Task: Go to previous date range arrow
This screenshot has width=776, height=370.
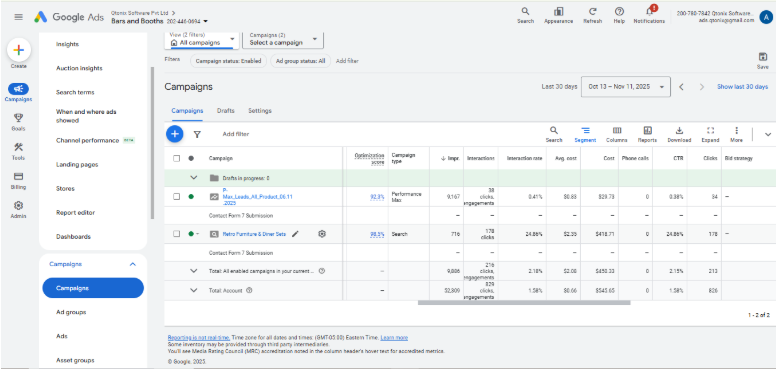Action: tap(681, 87)
